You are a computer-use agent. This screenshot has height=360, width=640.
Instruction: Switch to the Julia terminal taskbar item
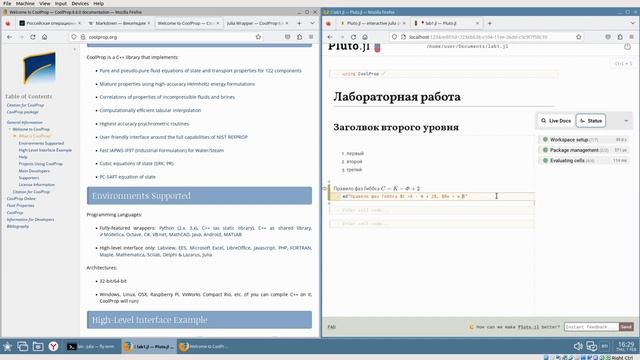[92, 347]
